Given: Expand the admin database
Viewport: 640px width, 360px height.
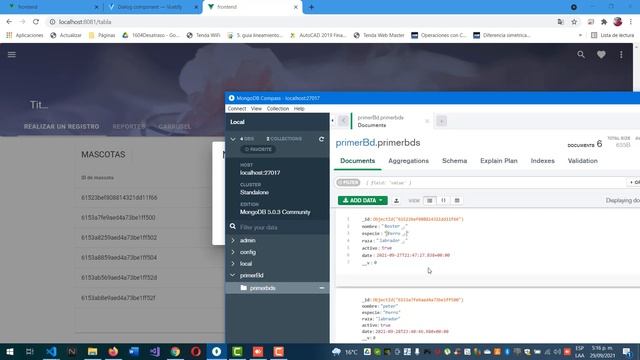Looking at the screenshot, I should (233, 240).
